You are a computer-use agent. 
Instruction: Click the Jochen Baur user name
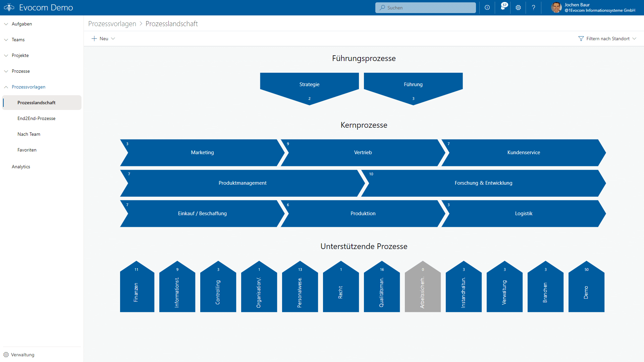pos(577,5)
